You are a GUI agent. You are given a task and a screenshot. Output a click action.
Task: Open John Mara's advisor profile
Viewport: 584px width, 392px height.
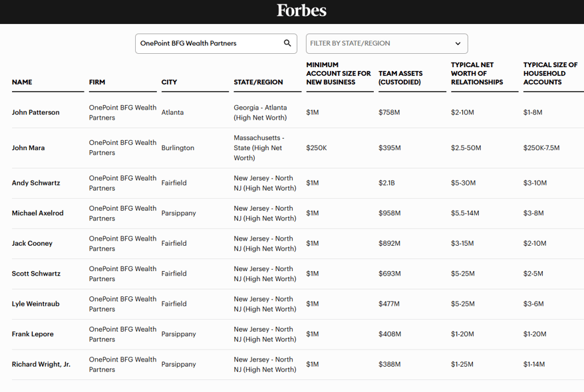point(29,148)
